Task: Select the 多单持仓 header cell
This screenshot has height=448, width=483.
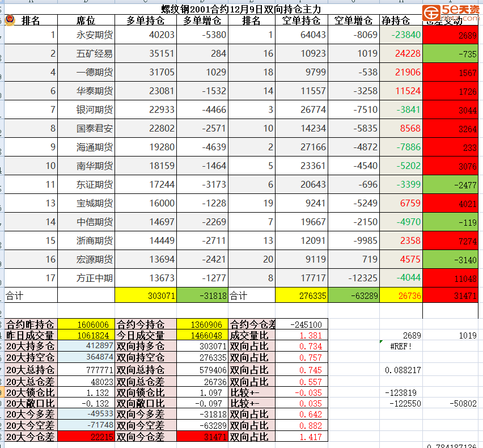Action: coord(145,21)
